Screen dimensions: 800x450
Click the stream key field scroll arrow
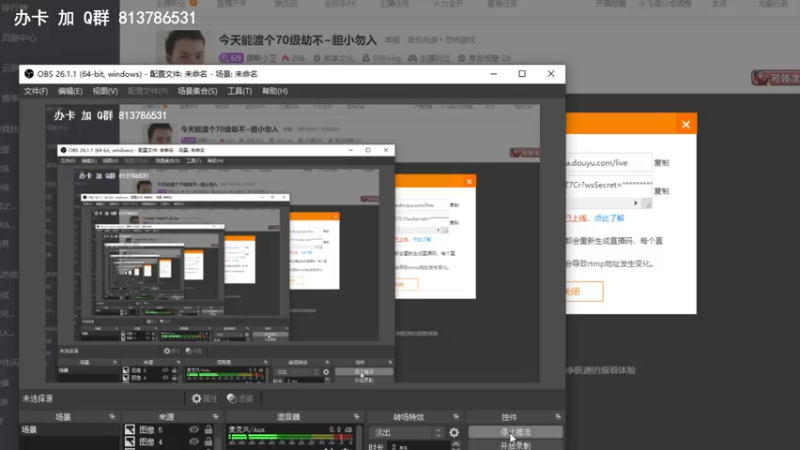636,203
